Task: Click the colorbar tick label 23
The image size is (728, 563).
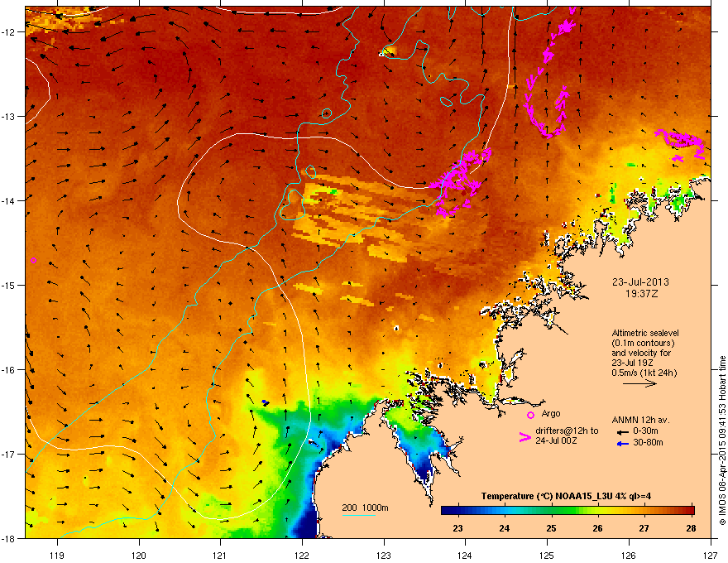Action: click(x=457, y=528)
